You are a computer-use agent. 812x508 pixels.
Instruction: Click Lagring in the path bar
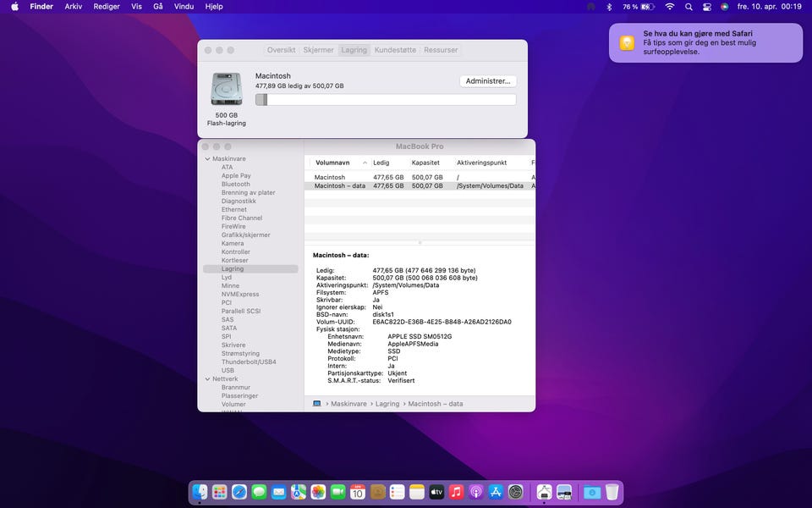point(387,404)
